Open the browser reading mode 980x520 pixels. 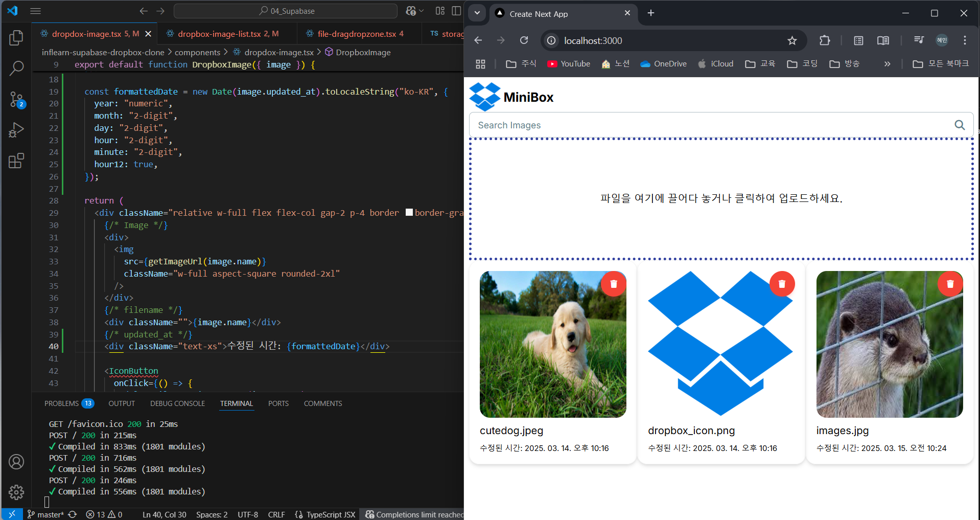click(x=883, y=40)
